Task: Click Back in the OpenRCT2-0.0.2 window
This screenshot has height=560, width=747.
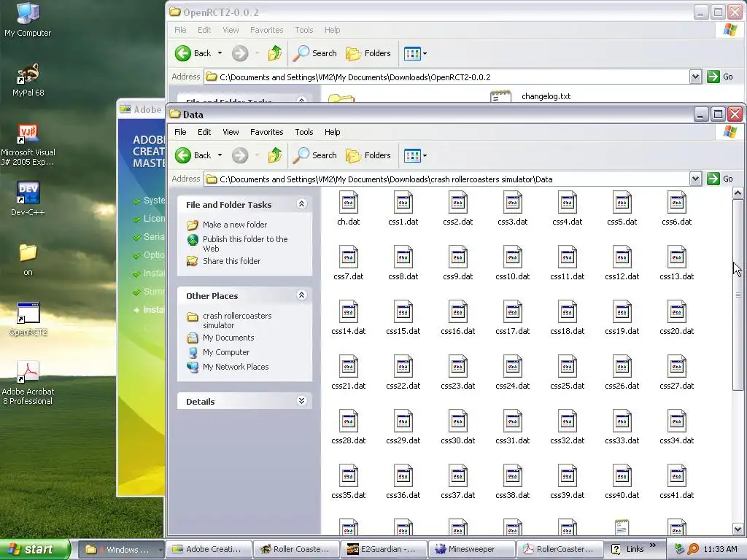Action: point(193,53)
